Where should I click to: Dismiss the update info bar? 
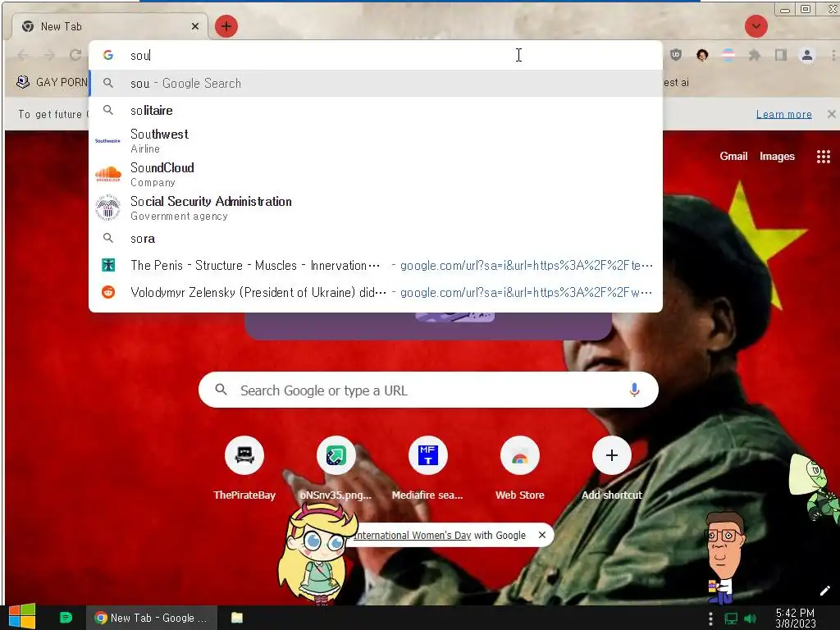click(831, 113)
